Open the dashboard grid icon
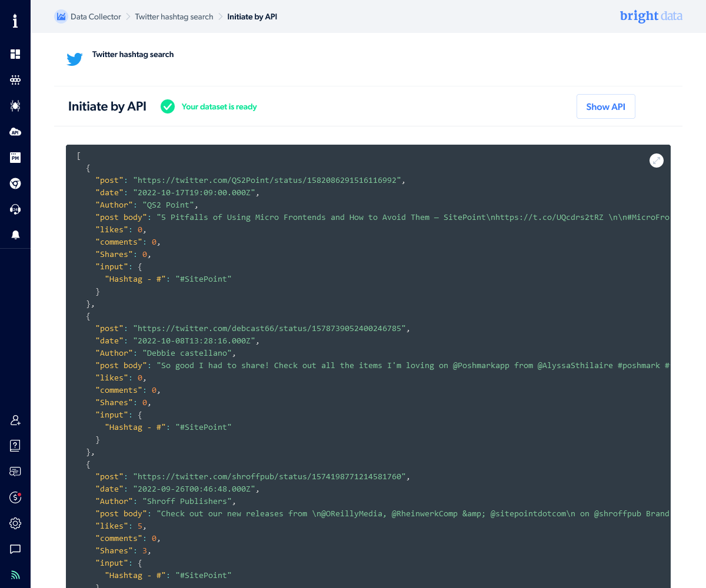 pyautogui.click(x=15, y=54)
